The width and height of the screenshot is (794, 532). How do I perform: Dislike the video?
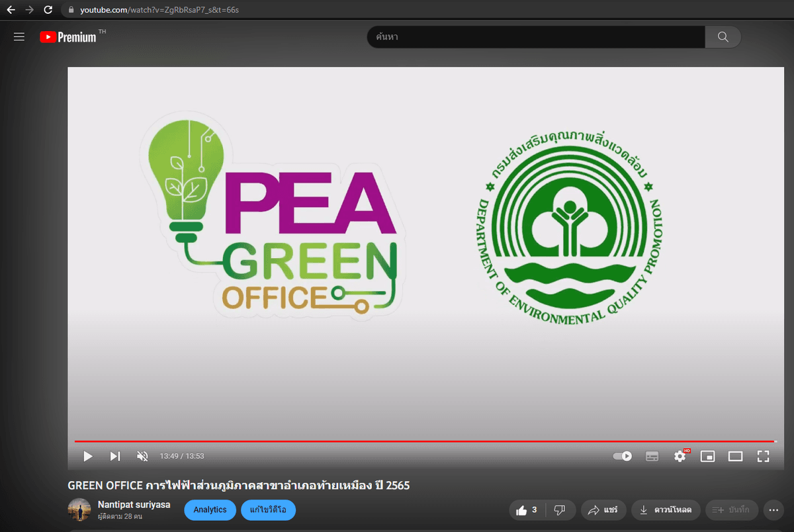point(560,510)
